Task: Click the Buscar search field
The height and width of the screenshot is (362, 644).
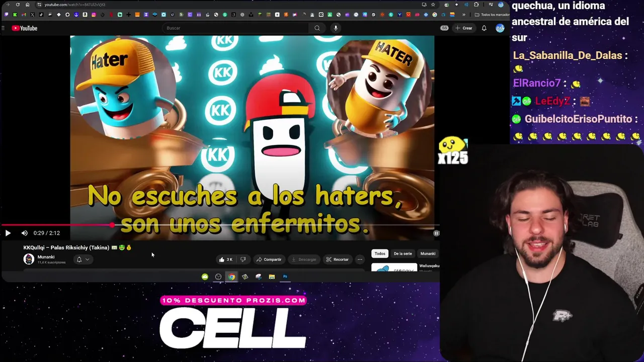Action: coord(235,28)
